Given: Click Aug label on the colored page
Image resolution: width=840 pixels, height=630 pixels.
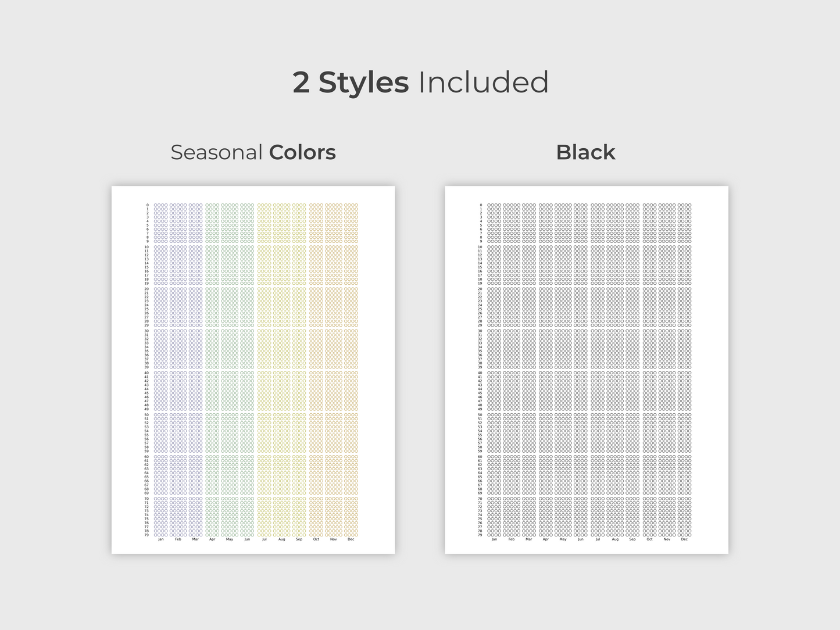Looking at the screenshot, I should click(282, 539).
